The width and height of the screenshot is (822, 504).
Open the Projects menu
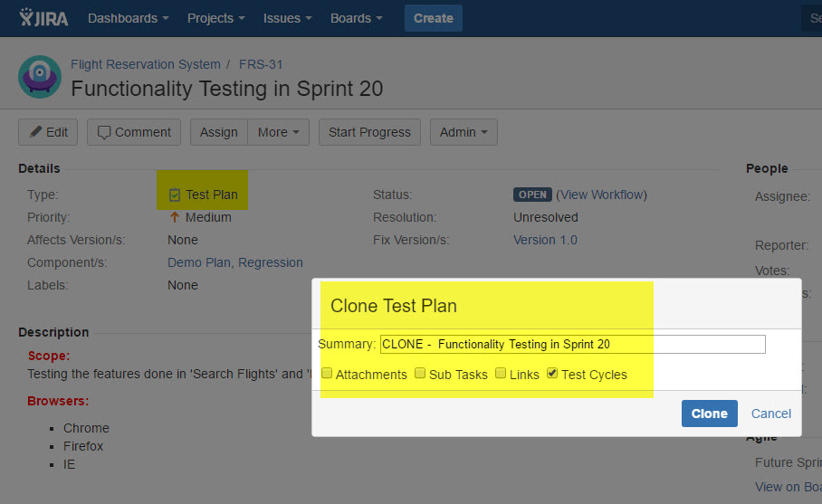coord(215,18)
